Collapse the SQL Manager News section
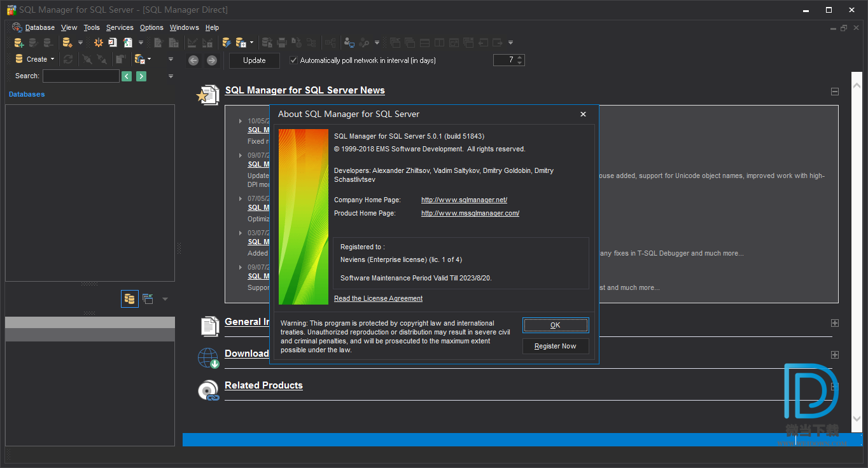The image size is (868, 468). pos(835,92)
